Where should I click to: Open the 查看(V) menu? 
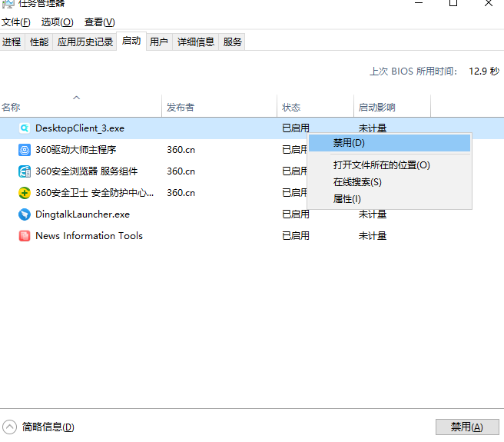coord(99,22)
